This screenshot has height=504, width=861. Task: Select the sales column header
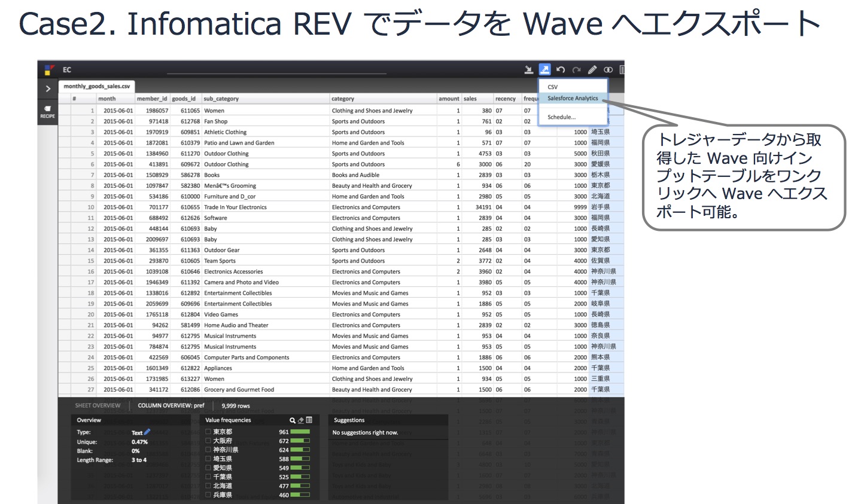[477, 99]
